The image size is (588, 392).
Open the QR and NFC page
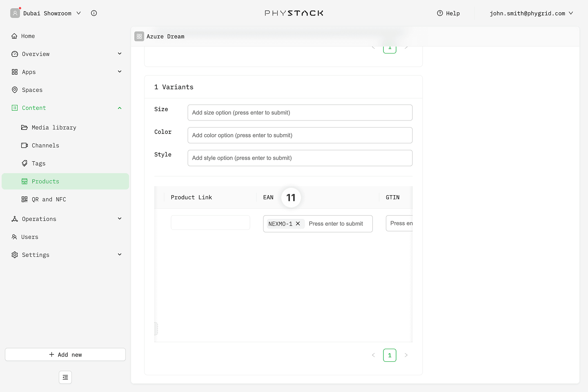click(x=65, y=199)
